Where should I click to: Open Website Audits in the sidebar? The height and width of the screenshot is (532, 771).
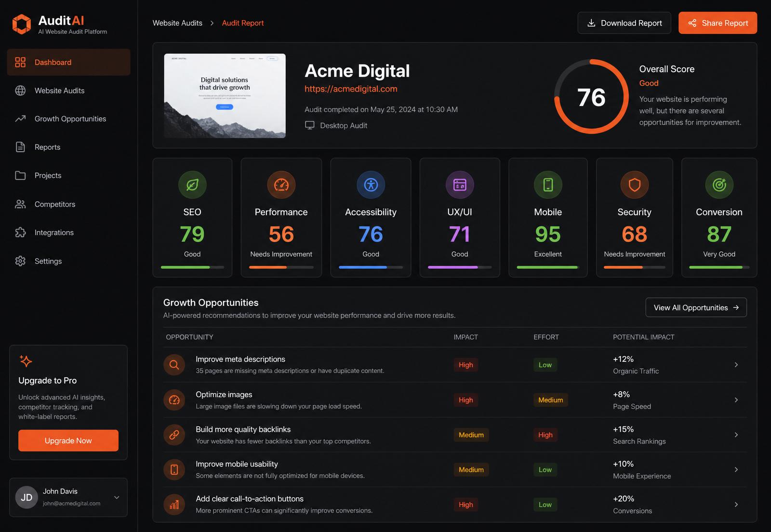pos(68,91)
